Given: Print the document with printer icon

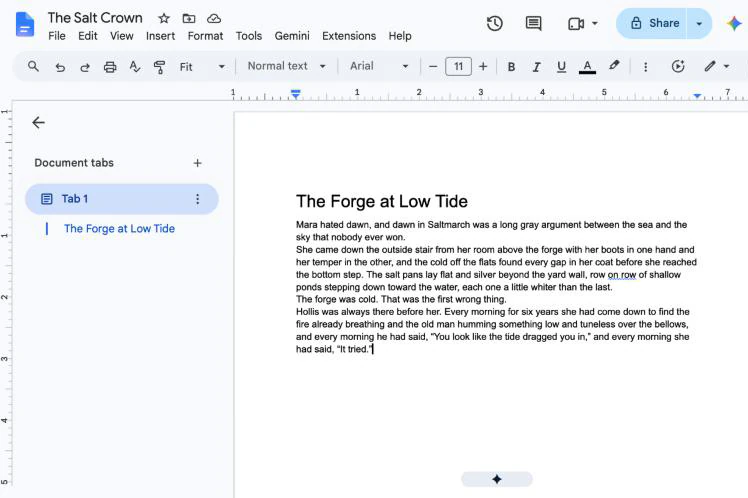Looking at the screenshot, I should click(x=110, y=67).
